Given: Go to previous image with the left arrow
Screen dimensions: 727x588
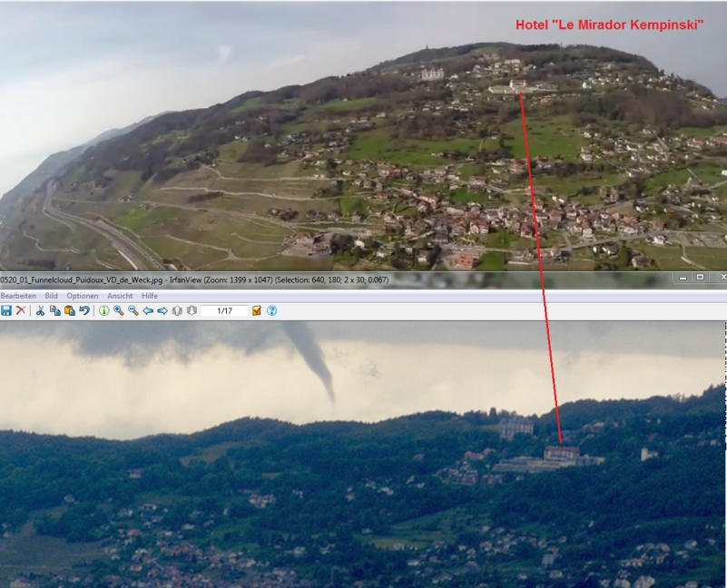Looking at the screenshot, I should (x=148, y=310).
